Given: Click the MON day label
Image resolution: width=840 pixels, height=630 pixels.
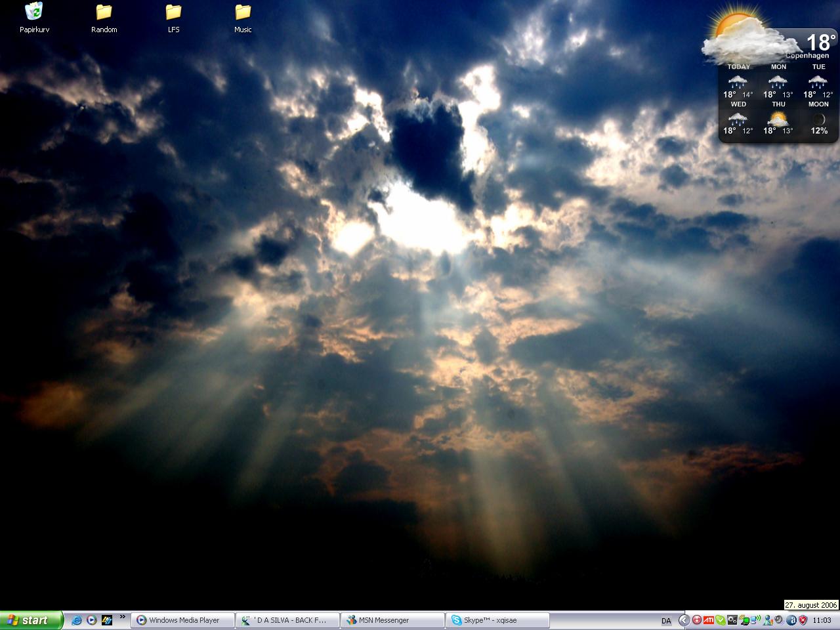Looking at the screenshot, I should coord(778,67).
